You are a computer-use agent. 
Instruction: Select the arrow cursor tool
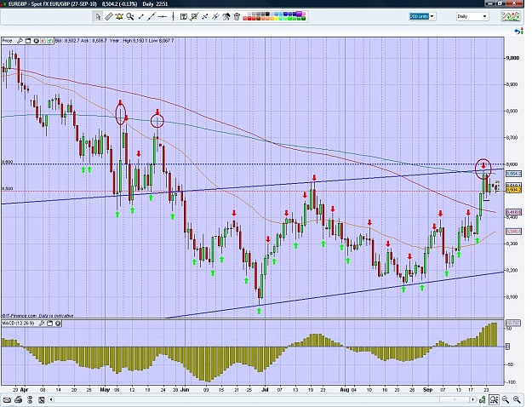click(x=98, y=16)
